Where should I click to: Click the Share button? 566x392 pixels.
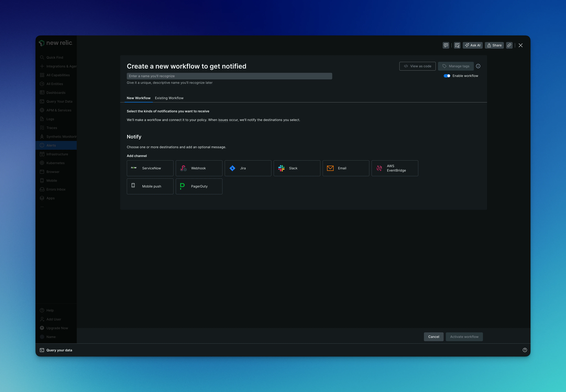coord(494,45)
